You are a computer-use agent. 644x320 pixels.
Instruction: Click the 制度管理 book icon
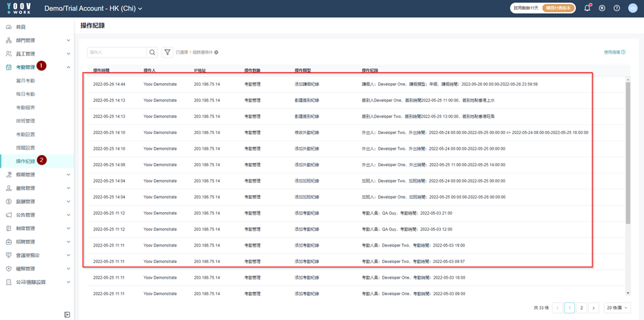(8, 228)
